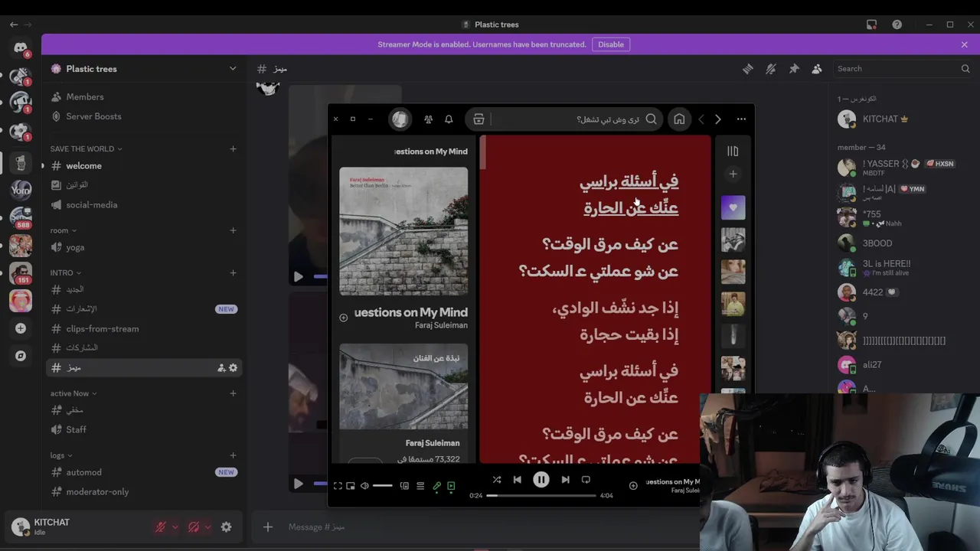Image resolution: width=980 pixels, height=551 pixels.
Task: Seek in Spotify playback progress bar
Action: 541,496
